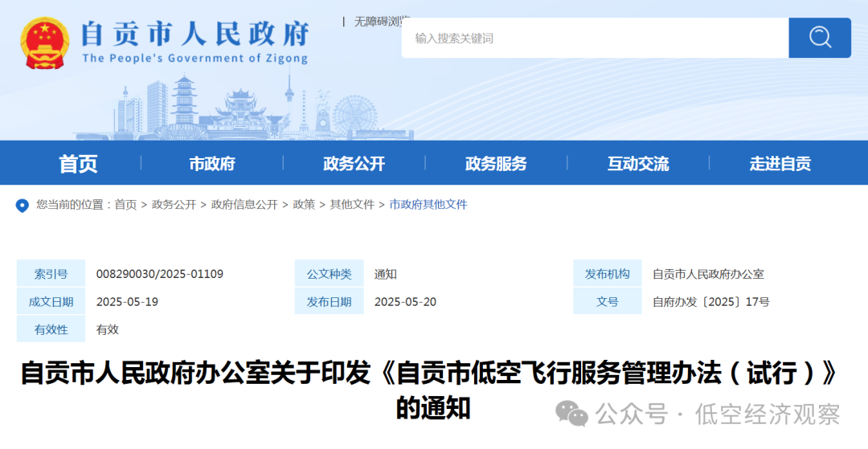The image size is (868, 449).
Task: Open the 市政府 navigation tab
Action: 212,163
